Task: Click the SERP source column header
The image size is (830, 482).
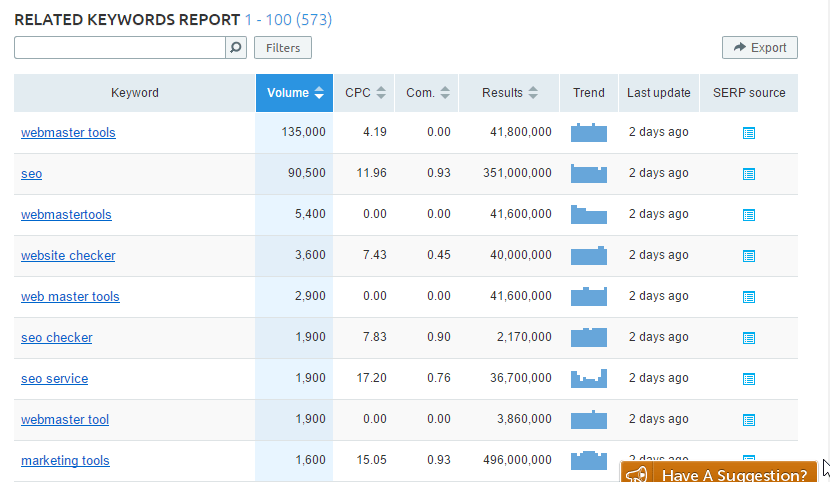Action: 749,93
